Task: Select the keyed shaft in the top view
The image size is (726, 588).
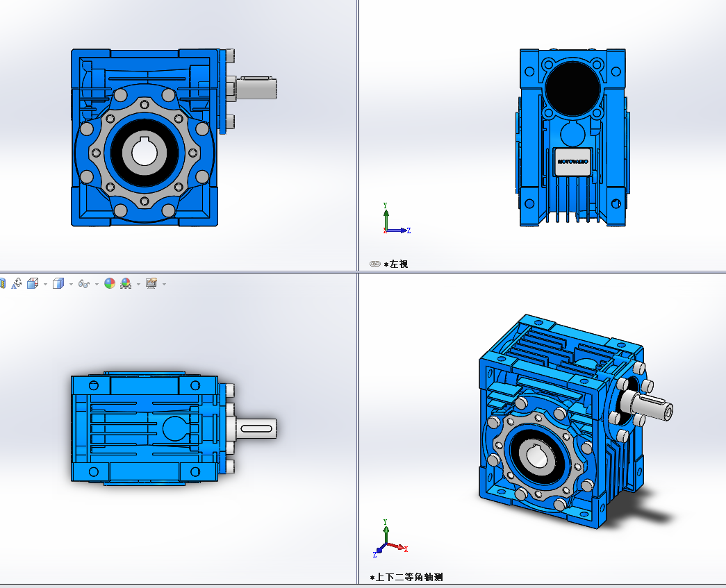Action: 256,428
